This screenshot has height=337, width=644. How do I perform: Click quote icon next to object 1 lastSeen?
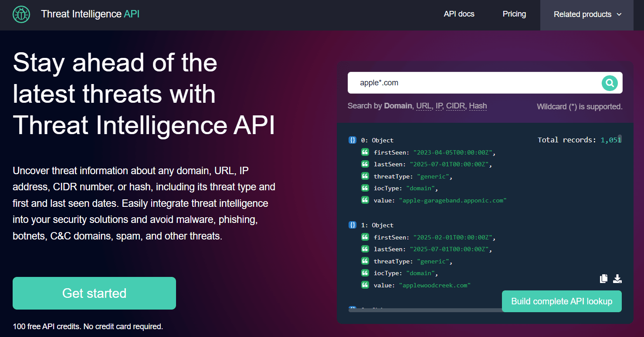(x=365, y=249)
